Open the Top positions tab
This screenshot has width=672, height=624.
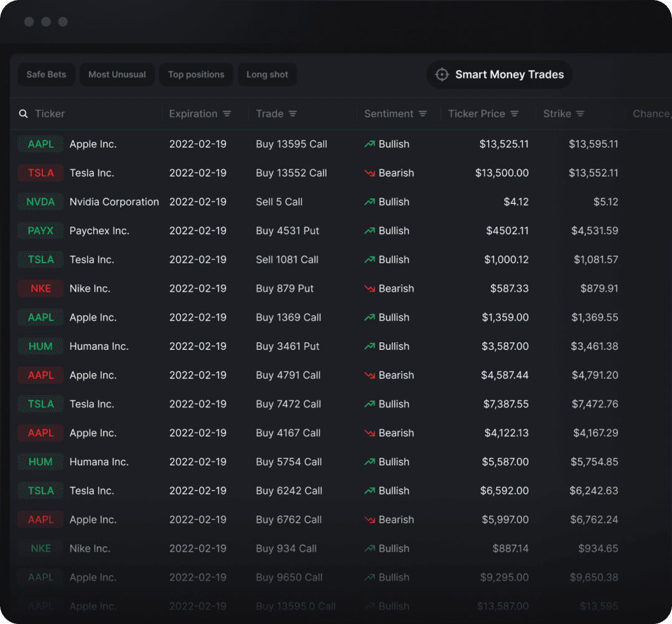pos(196,75)
